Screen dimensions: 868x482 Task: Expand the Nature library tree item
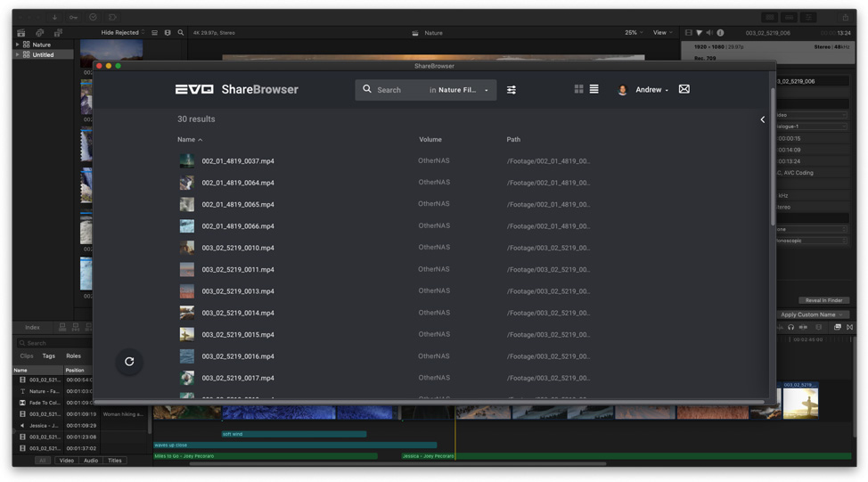(x=17, y=45)
